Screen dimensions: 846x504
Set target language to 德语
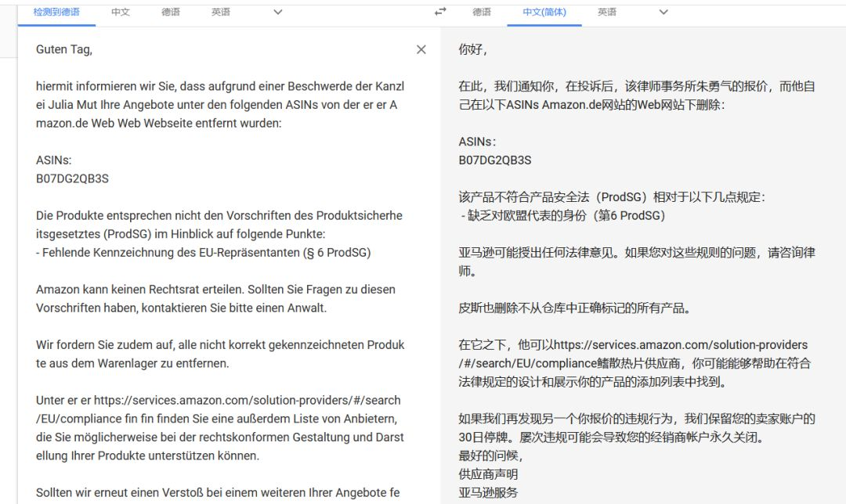(482, 12)
